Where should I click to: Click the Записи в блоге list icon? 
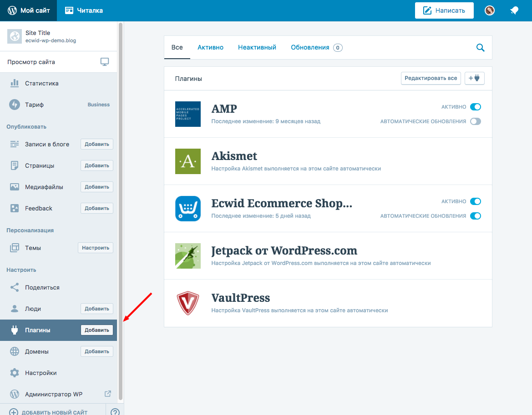15,145
